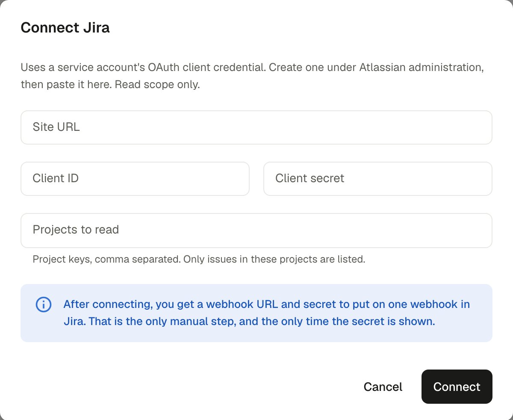
Task: Click the 'Project keys, comma separated' hint text
Action: point(199,259)
